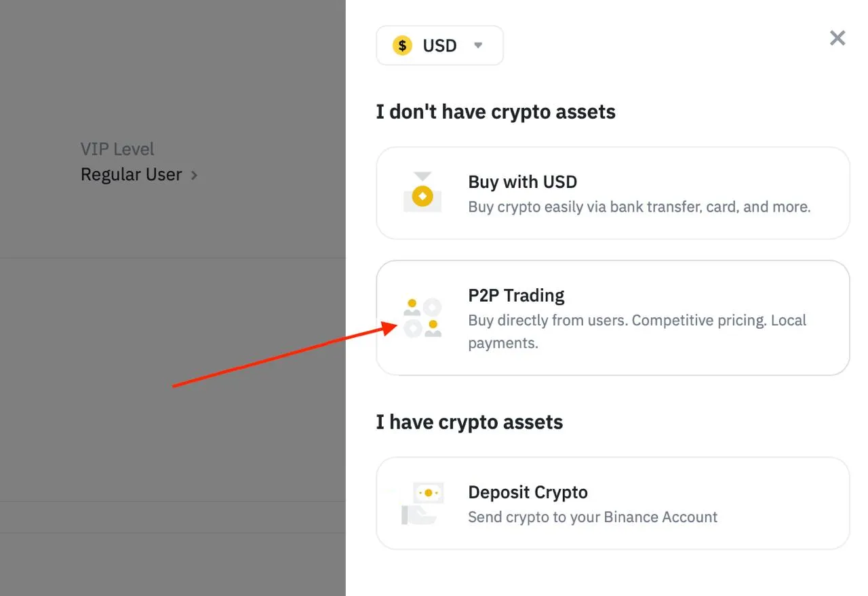Click 'Buy crypto easily via bank transfer' description
Image resolution: width=868 pixels, height=596 pixels.
pyautogui.click(x=639, y=207)
